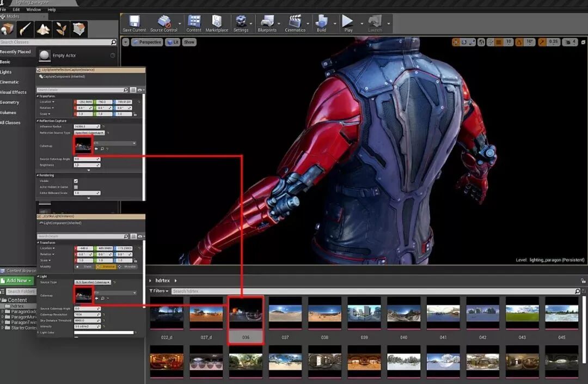The width and height of the screenshot is (588, 384).
Task: Open the Perspective viewport dropdown
Action: 147,42
